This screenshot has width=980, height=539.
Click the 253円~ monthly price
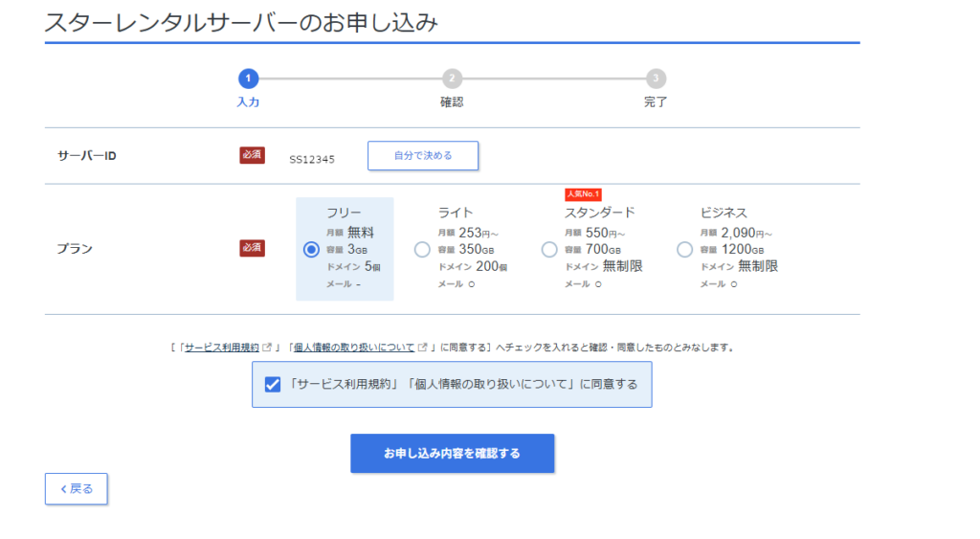click(x=479, y=233)
